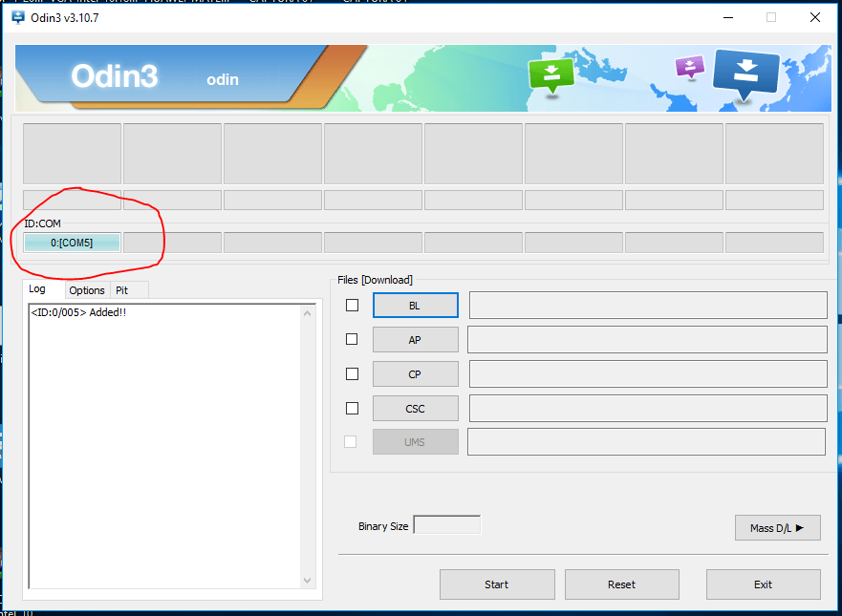Click the AP file button
Screen dimensions: 842x616
[415, 340]
